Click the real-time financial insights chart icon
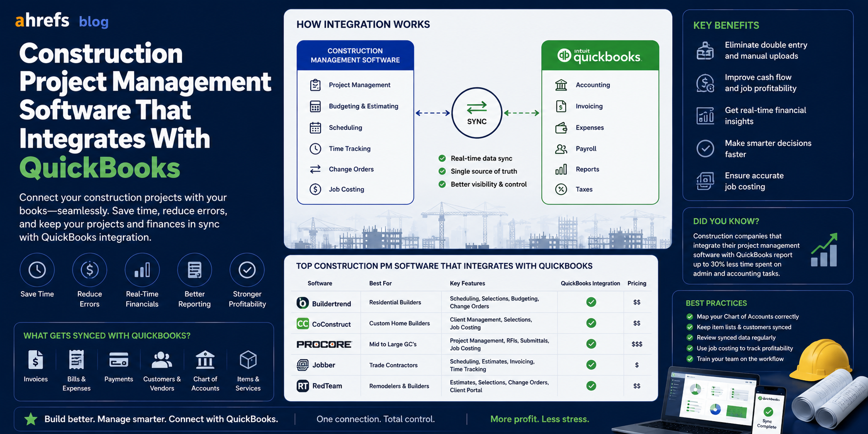 (x=705, y=116)
